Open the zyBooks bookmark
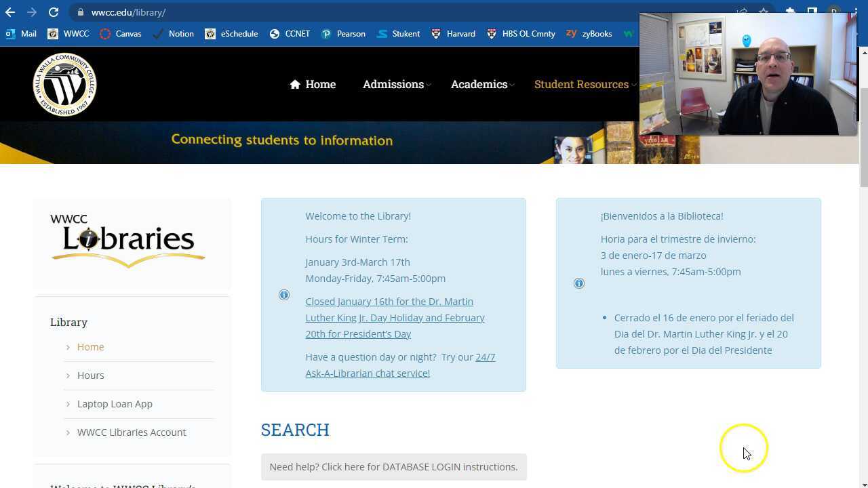The height and width of the screenshot is (488, 868). coord(589,33)
